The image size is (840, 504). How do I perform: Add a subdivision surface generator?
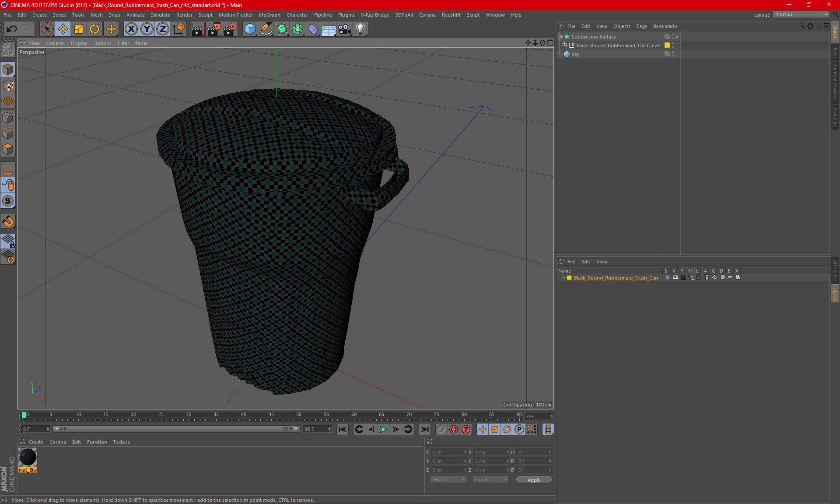click(282, 29)
